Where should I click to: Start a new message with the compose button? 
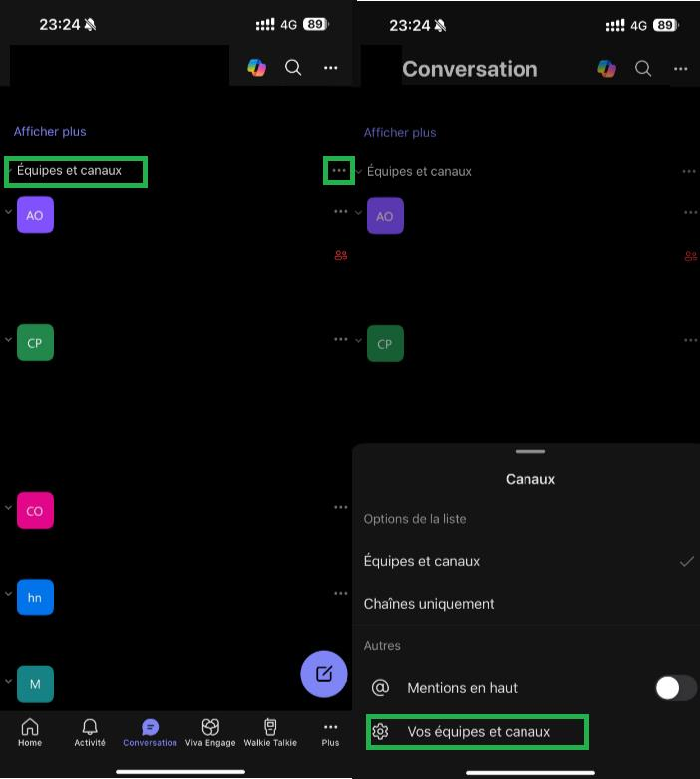(324, 674)
